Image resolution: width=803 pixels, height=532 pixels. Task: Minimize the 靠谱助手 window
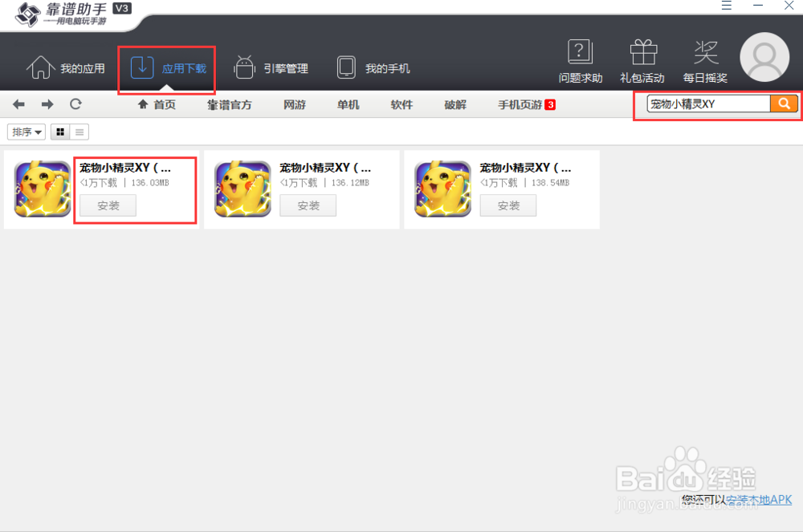click(x=759, y=5)
